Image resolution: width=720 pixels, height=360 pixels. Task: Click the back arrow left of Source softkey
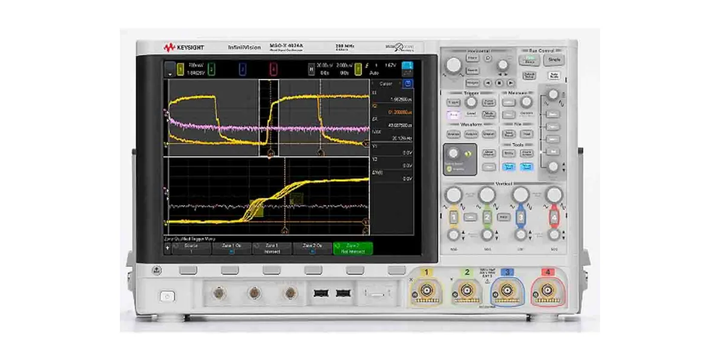(x=167, y=248)
